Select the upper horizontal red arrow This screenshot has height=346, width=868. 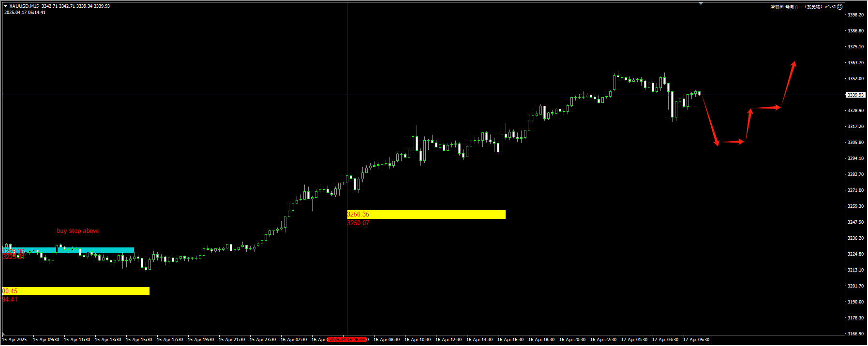pyautogui.click(x=766, y=107)
